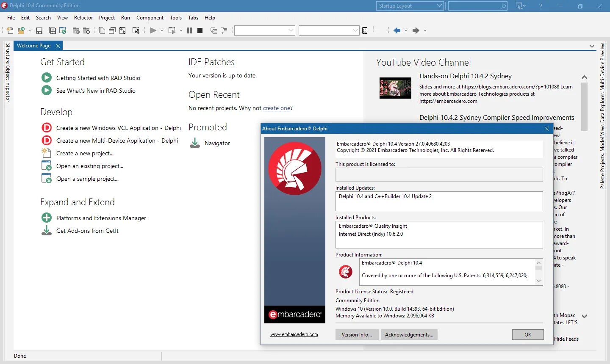Click OK in the About dialog
This screenshot has height=364, width=610.
(528, 335)
